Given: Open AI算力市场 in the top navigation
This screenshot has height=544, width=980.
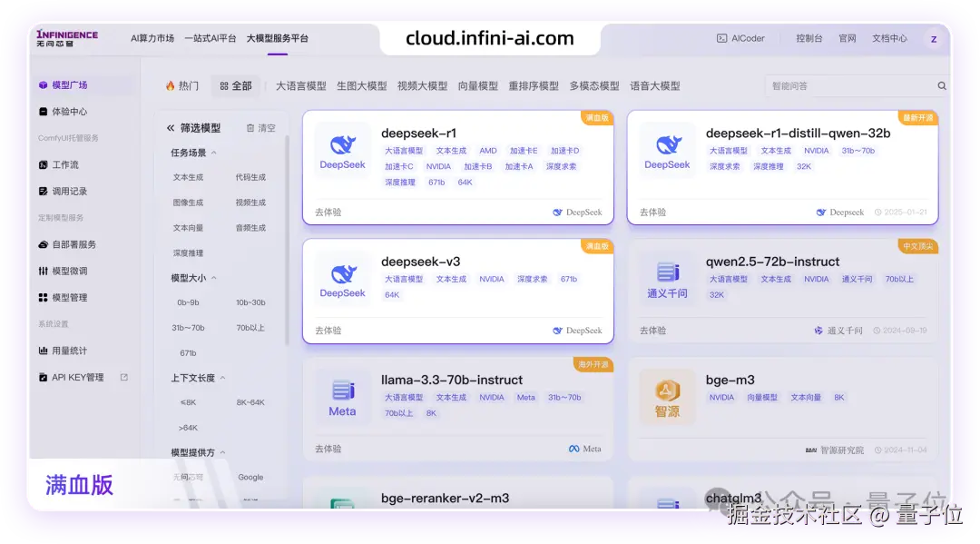Looking at the screenshot, I should (x=152, y=38).
